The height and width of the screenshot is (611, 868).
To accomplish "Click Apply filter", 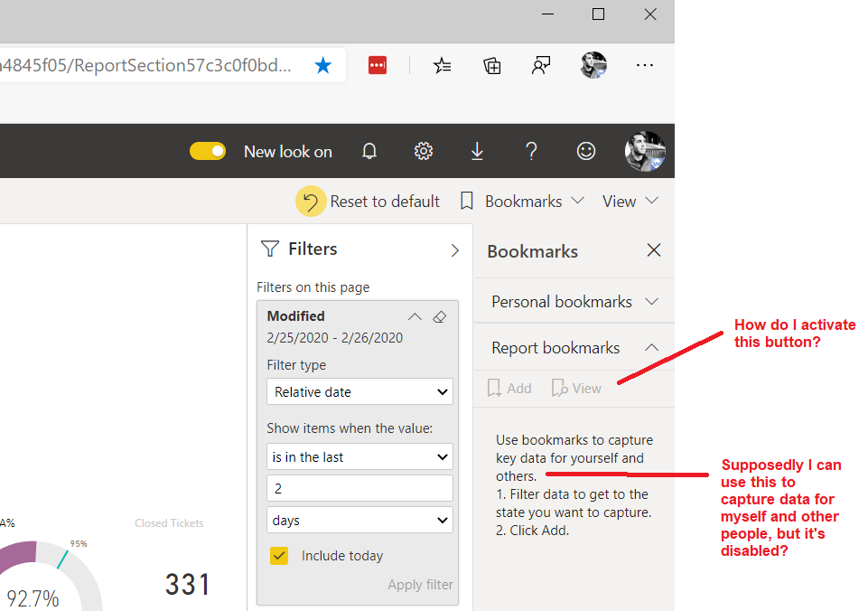I will pyautogui.click(x=420, y=585).
